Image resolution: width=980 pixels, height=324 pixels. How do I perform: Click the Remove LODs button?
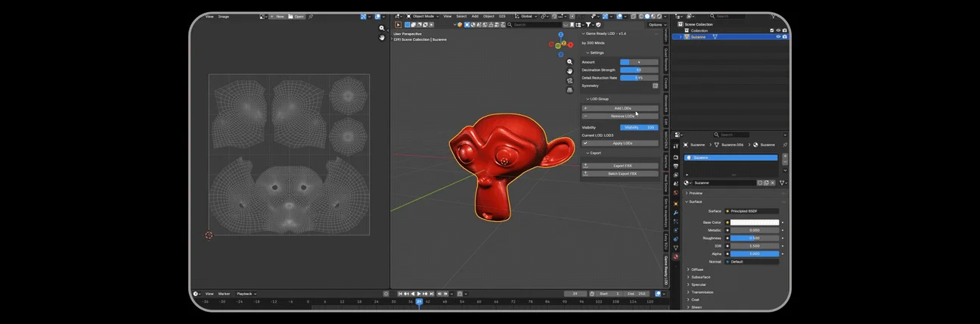click(619, 116)
